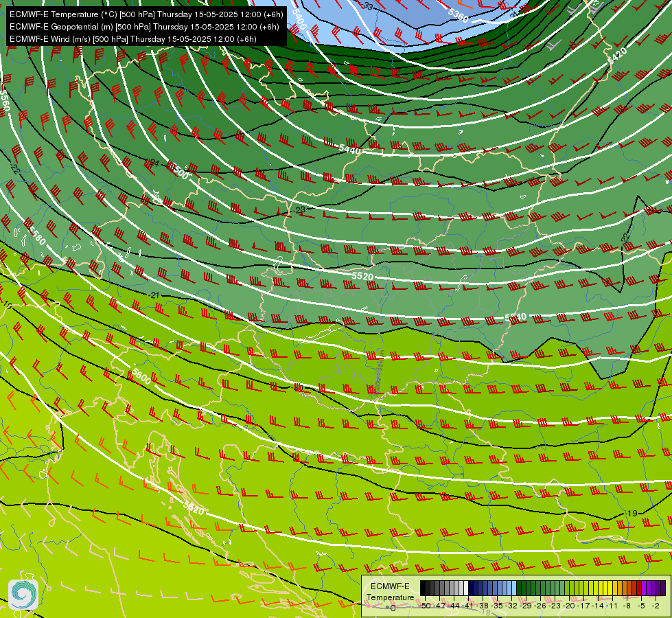Click the -32 value in temperature legend
The image size is (672, 618).
click(511, 606)
